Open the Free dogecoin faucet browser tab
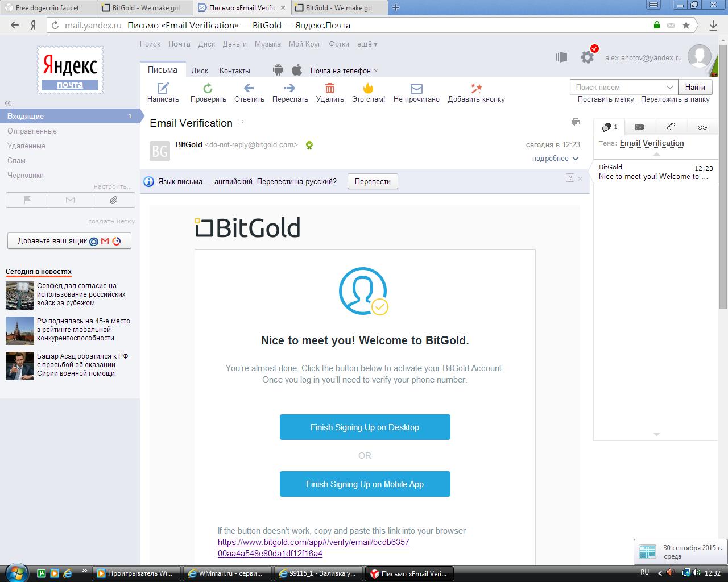This screenshot has height=582, width=728. [x=48, y=8]
